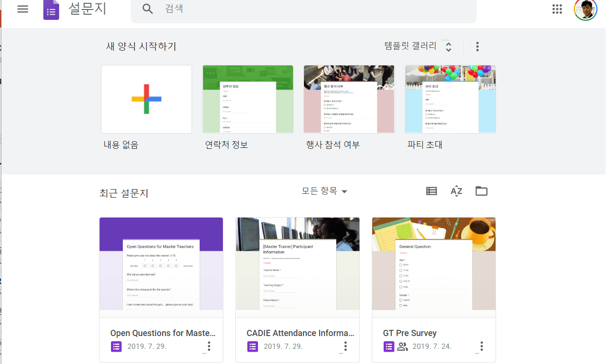Open the three-dot menu on CADIE Attendance form
The height and width of the screenshot is (364, 607).
(345, 346)
